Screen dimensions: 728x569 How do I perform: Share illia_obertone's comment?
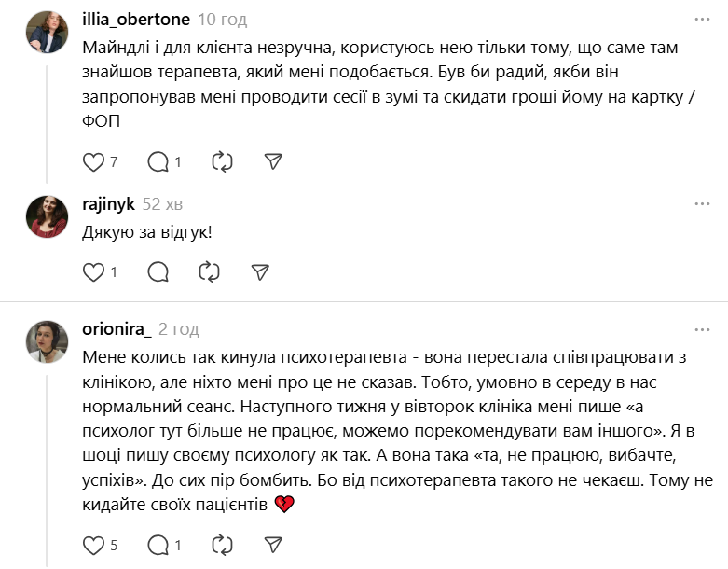273,161
